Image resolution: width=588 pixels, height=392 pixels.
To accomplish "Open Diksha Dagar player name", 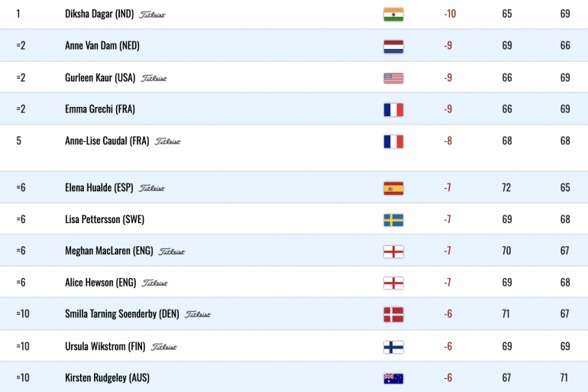I will tap(99, 14).
